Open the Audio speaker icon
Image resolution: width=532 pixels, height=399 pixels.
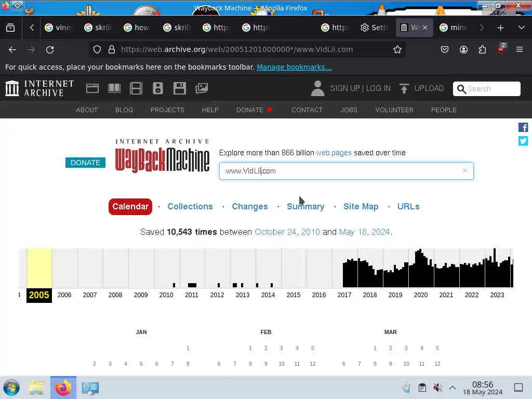pyautogui.click(x=158, y=88)
